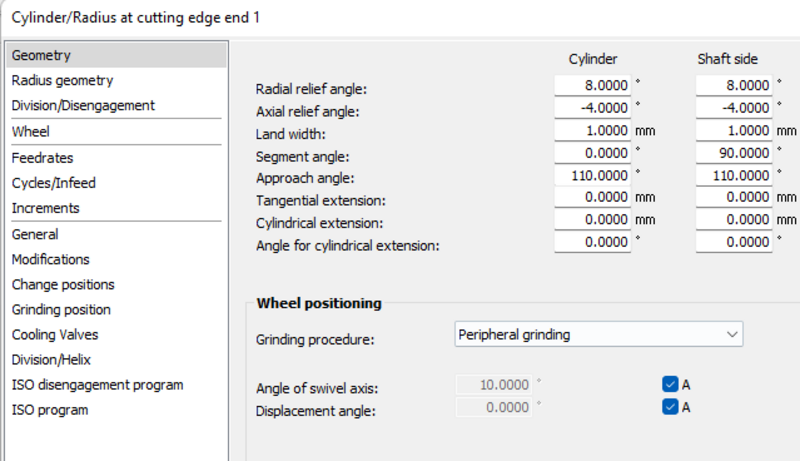Click the Cylinder Land width field
The height and width of the screenshot is (461, 800).
592,130
